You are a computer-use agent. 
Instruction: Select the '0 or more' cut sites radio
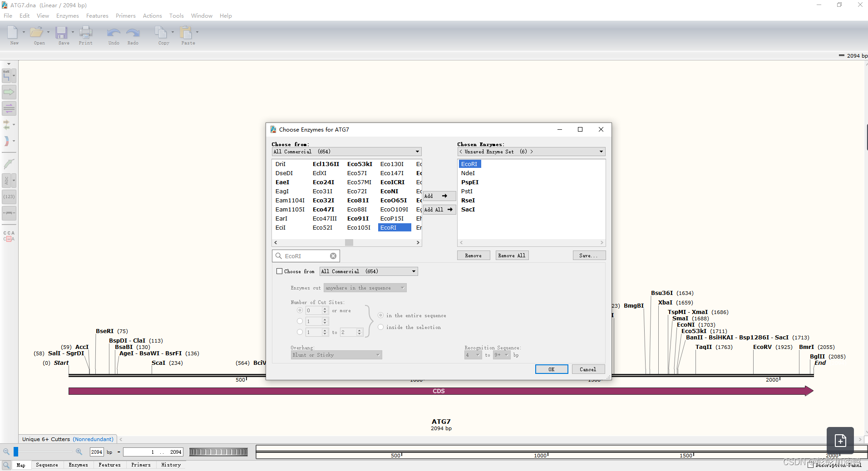click(300, 310)
